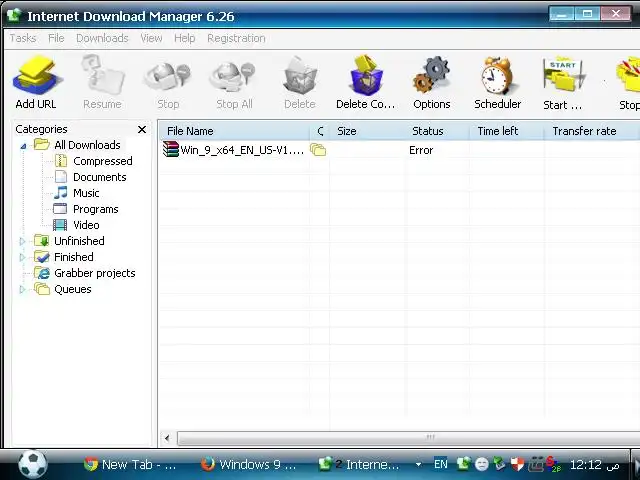Click the red shield tray icon
This screenshot has width=640, height=480.
(x=518, y=464)
